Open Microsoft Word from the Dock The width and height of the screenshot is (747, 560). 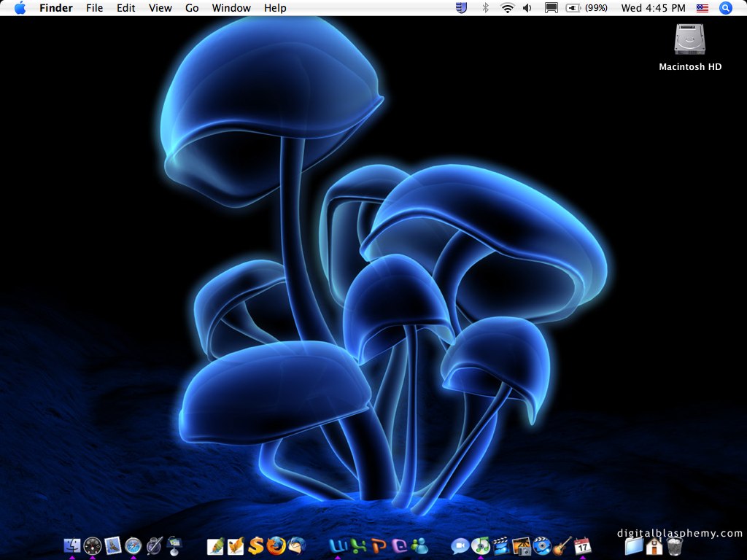tap(337, 545)
